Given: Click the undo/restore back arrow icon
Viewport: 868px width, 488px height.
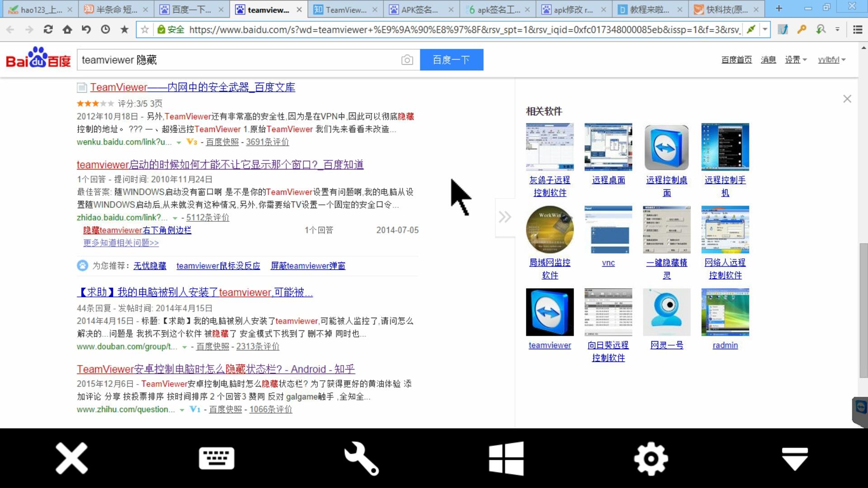Looking at the screenshot, I should (86, 29).
